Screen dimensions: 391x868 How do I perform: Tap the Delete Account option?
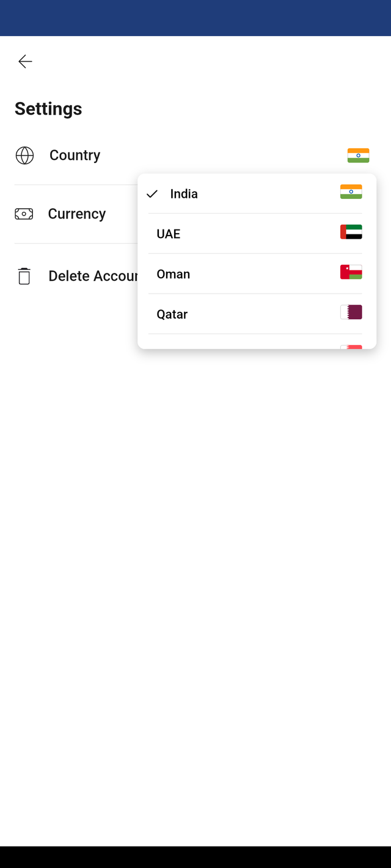pos(76,276)
